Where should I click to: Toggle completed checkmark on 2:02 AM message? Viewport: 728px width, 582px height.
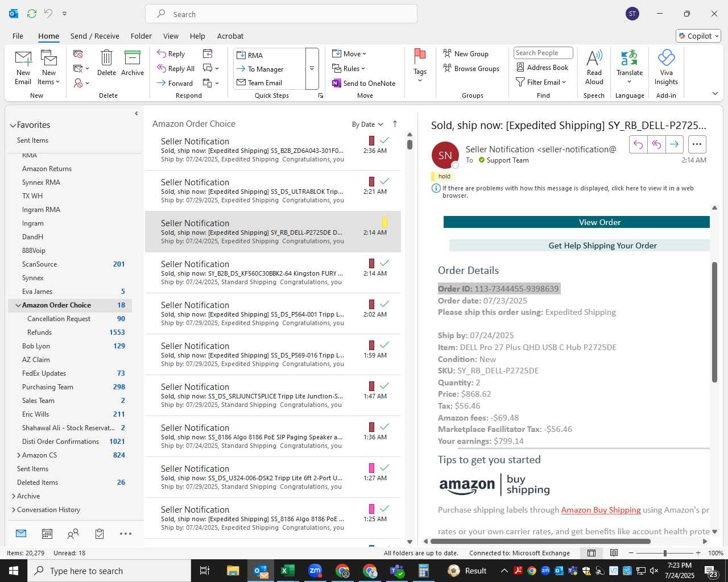(384, 304)
